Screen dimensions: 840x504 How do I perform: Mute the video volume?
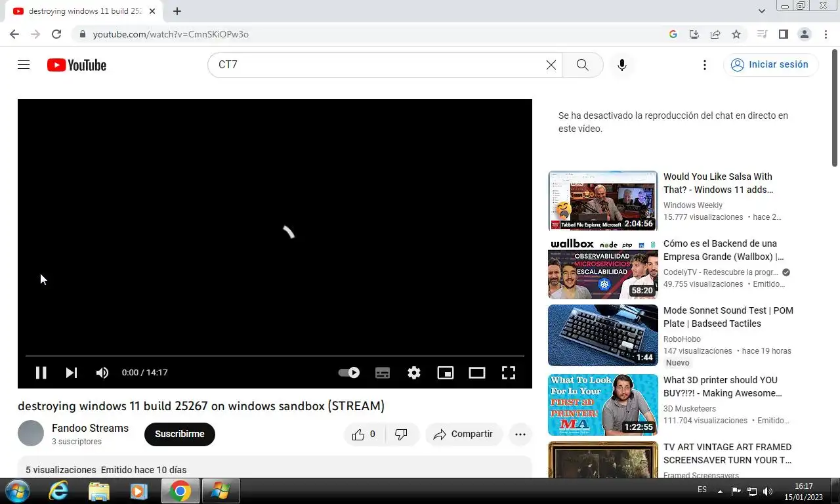102,373
